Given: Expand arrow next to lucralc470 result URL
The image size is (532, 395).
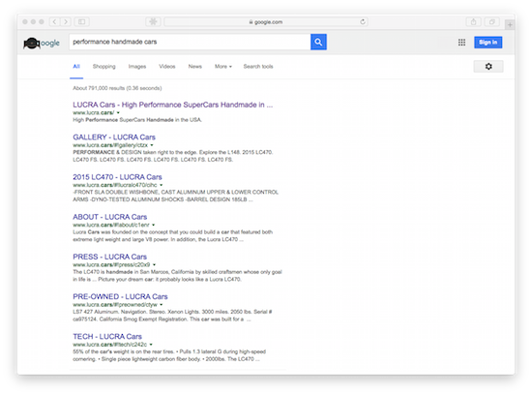Looking at the screenshot, I should (162, 185).
